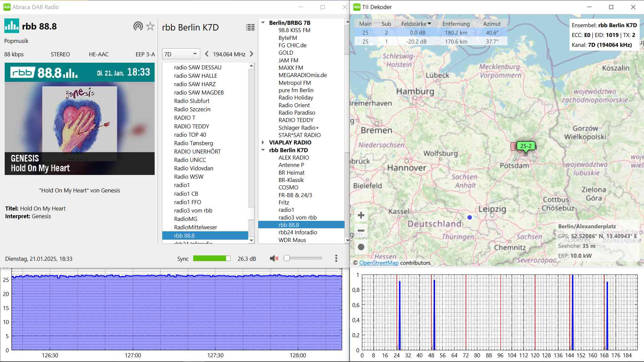Step to the next channel frequency
The height and width of the screenshot is (362, 644).
pyautogui.click(x=252, y=54)
